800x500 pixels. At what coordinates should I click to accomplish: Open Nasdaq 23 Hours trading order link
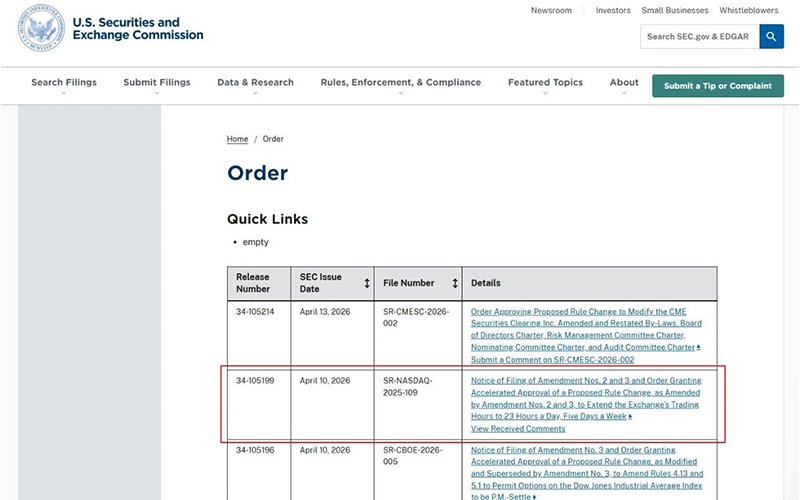[586, 398]
